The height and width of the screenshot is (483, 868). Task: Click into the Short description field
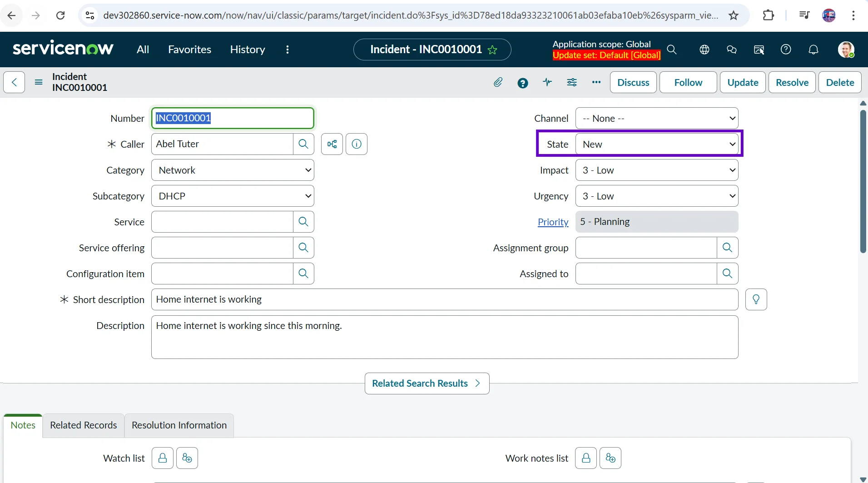point(444,299)
